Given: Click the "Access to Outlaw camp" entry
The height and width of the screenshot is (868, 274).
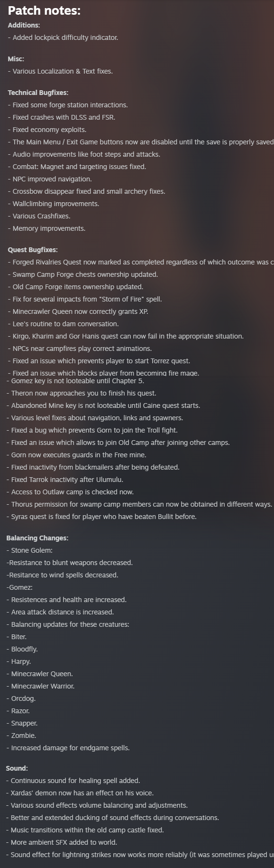Looking at the screenshot, I should pyautogui.click(x=70, y=492).
